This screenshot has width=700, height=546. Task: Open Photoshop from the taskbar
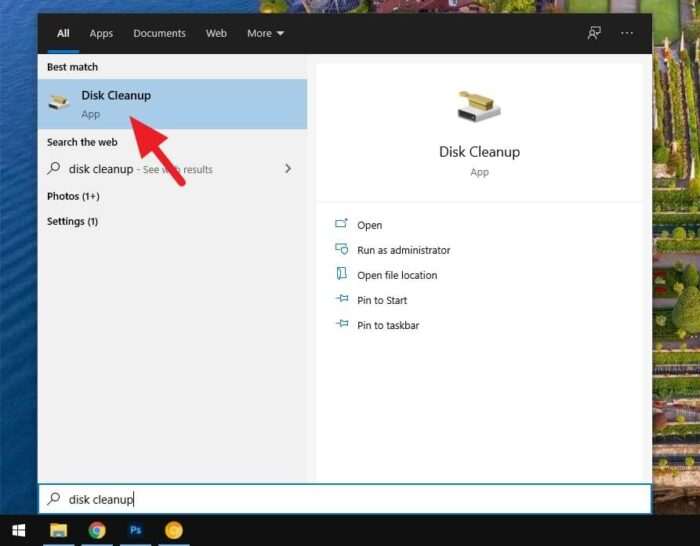point(135,530)
